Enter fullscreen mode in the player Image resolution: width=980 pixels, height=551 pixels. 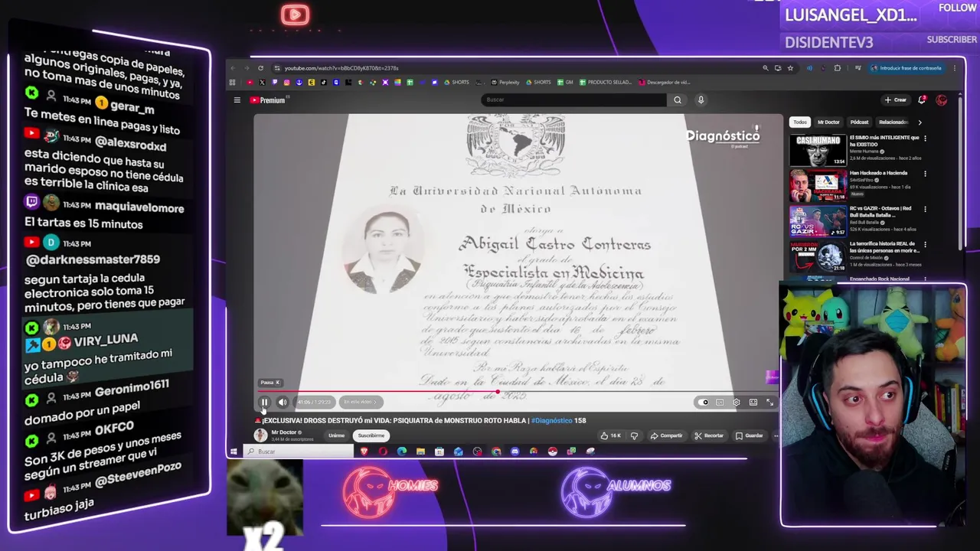pos(769,402)
